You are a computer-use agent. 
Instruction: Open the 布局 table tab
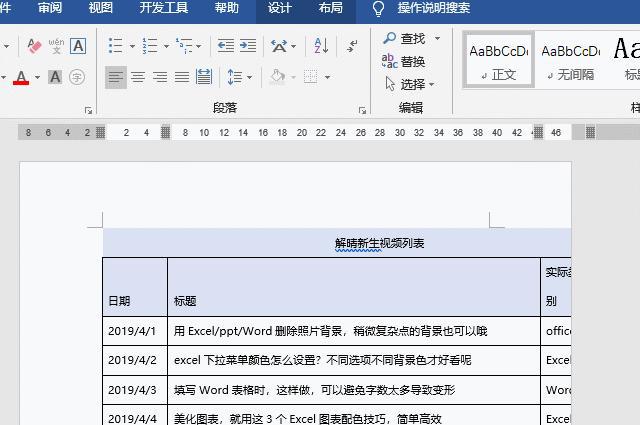coord(331,8)
